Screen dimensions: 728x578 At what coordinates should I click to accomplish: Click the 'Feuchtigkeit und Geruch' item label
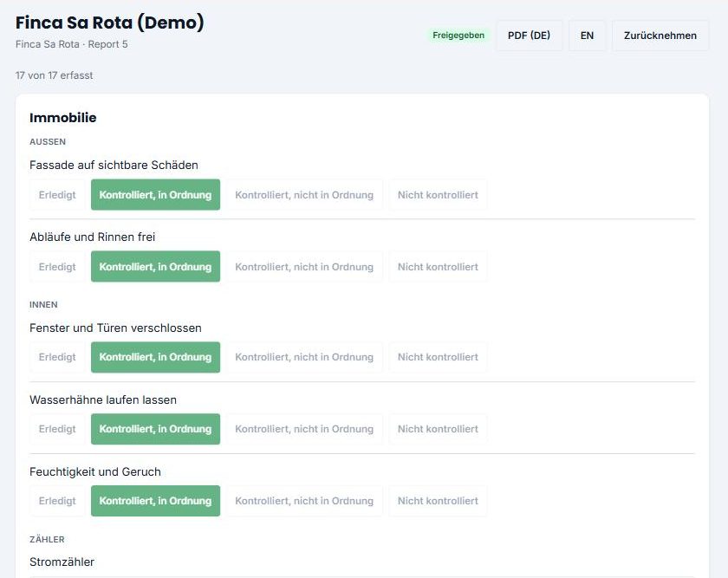click(x=94, y=471)
